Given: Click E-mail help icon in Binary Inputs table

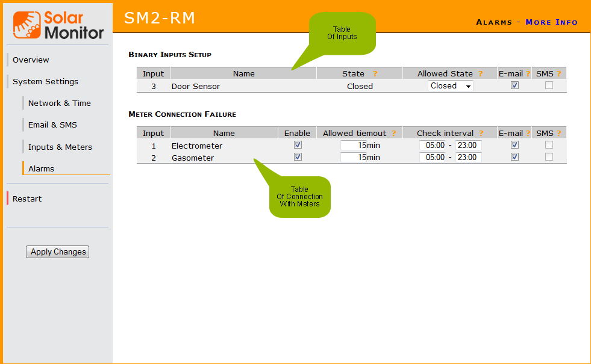Looking at the screenshot, I should click(528, 73).
